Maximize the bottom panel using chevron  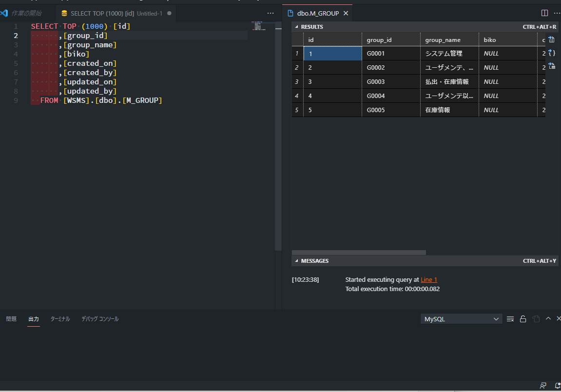click(x=548, y=318)
